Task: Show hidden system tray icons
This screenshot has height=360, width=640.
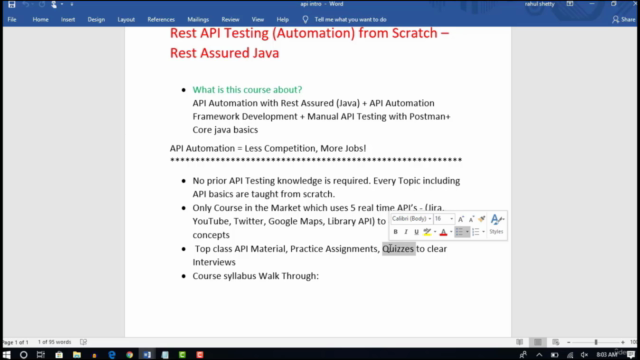Action: coord(539,355)
